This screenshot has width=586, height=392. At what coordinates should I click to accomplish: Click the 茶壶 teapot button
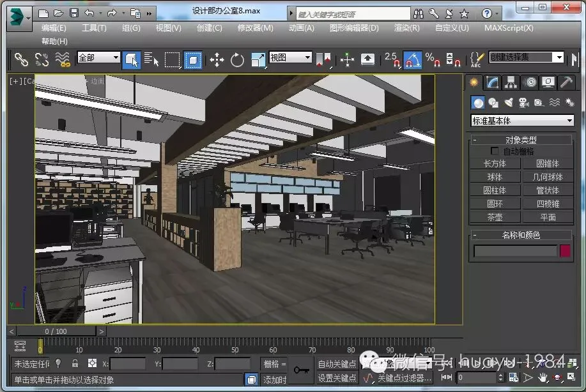495,217
